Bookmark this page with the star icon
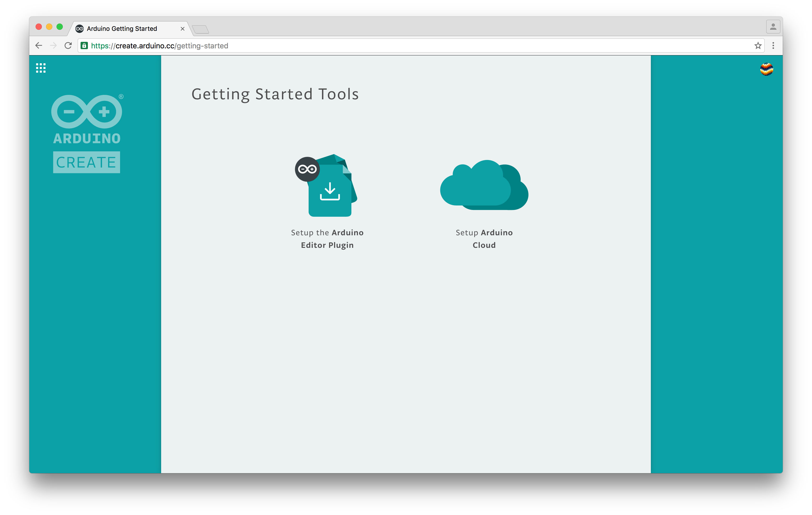This screenshot has width=812, height=515. tap(758, 45)
